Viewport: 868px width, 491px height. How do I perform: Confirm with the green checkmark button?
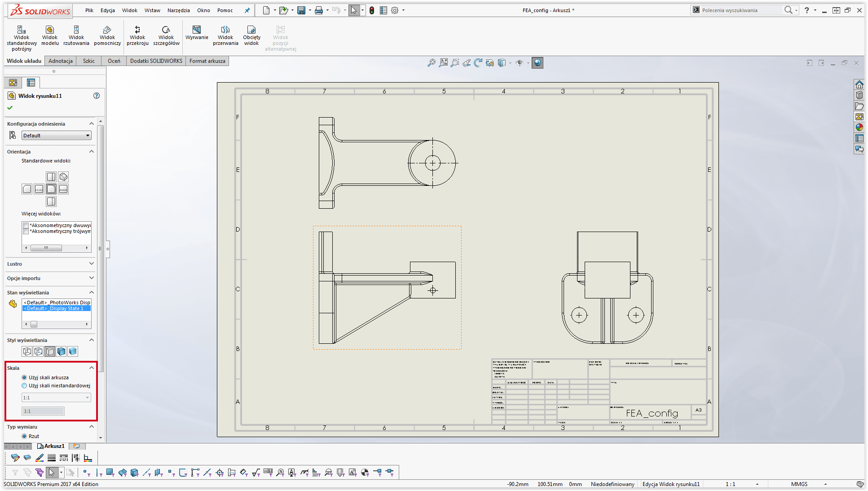click(10, 107)
